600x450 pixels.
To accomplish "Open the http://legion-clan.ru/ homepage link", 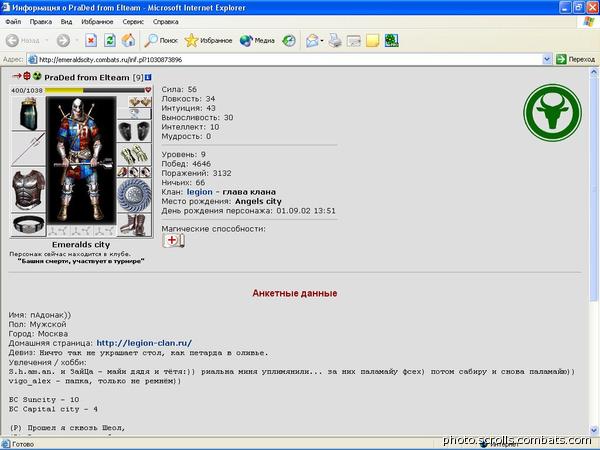I will tap(144, 343).
